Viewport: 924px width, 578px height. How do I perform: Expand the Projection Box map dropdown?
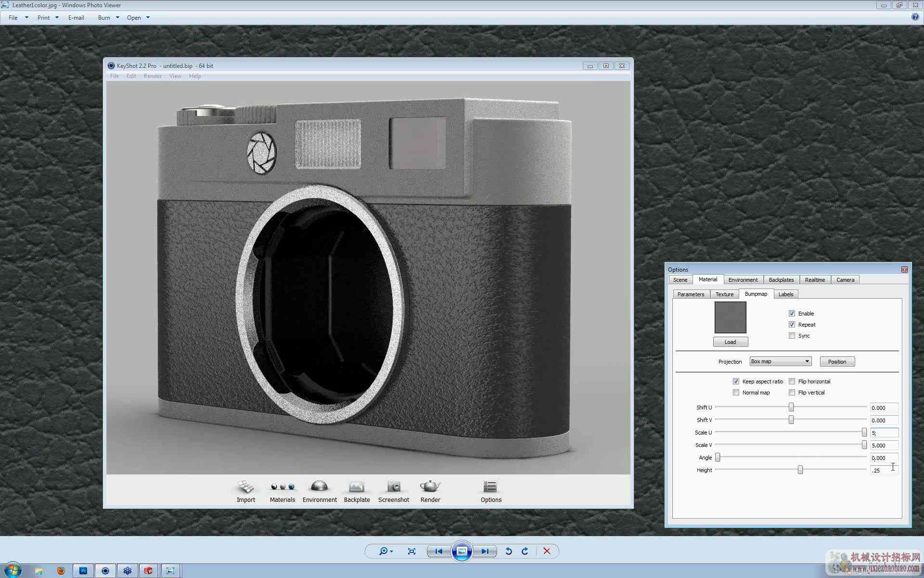point(780,361)
